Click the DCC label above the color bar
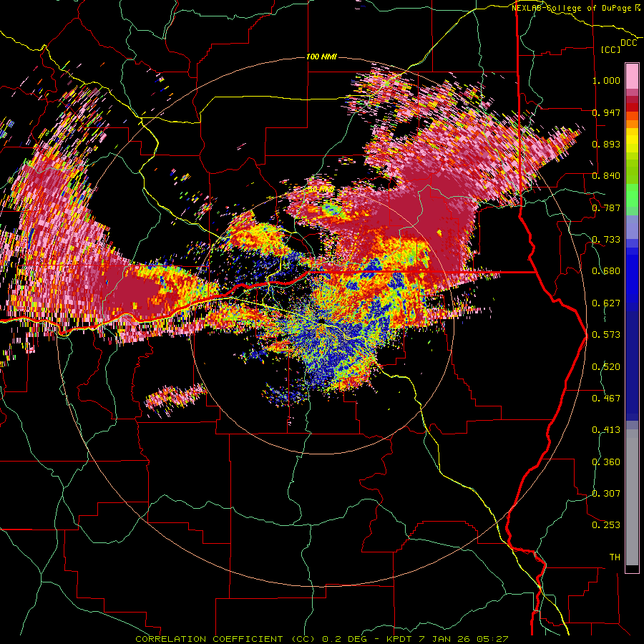 click(628, 43)
